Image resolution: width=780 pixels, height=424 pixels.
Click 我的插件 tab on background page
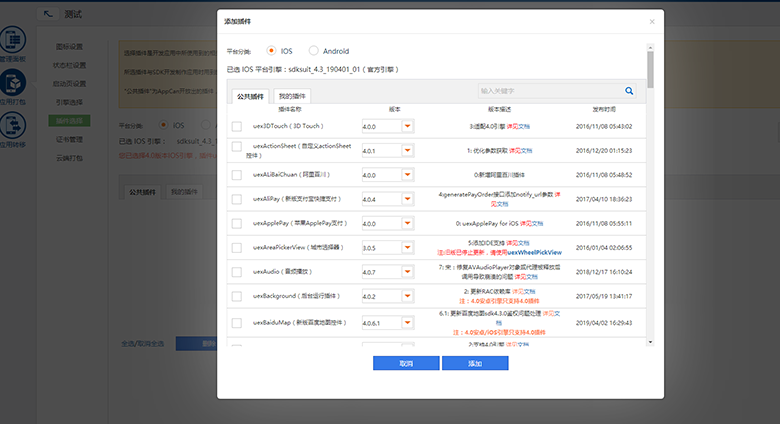click(184, 192)
